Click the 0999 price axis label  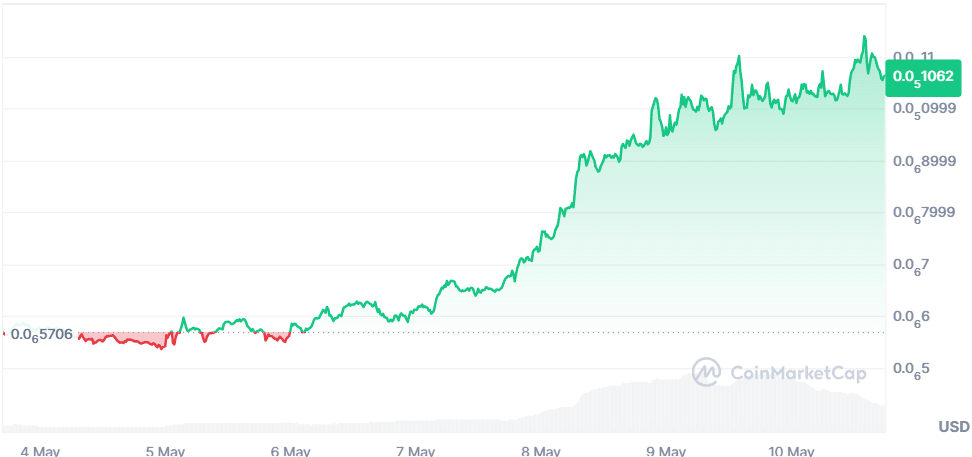(x=924, y=109)
